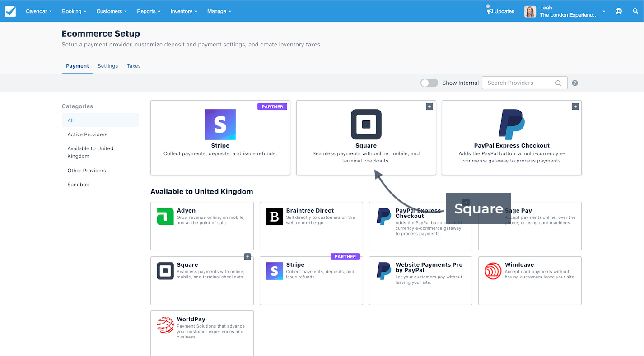Expand the Reports menu
644x356 pixels.
click(x=149, y=11)
